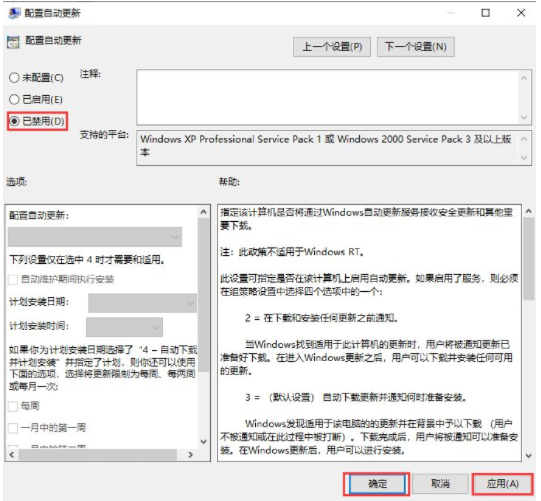Maximize the 配置自动更新 window
Viewport: 541px width, 501px height.
click(485, 13)
